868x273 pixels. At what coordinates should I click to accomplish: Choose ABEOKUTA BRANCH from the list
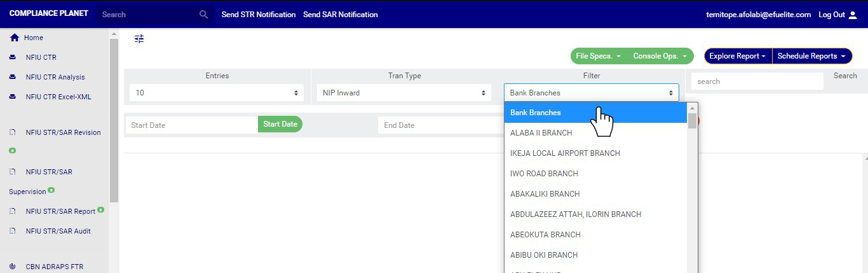(545, 235)
